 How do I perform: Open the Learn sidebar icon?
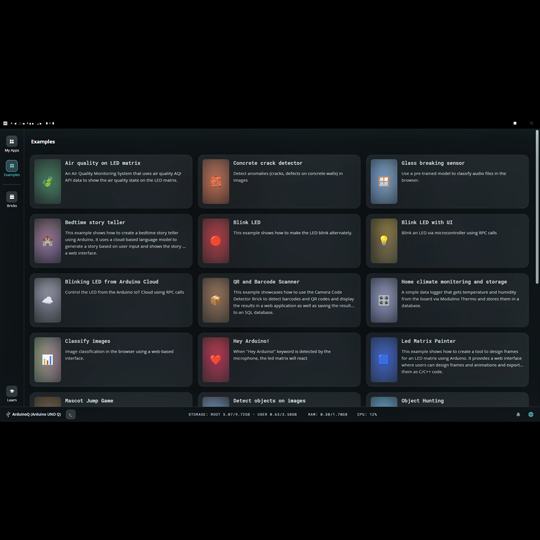coord(12,394)
